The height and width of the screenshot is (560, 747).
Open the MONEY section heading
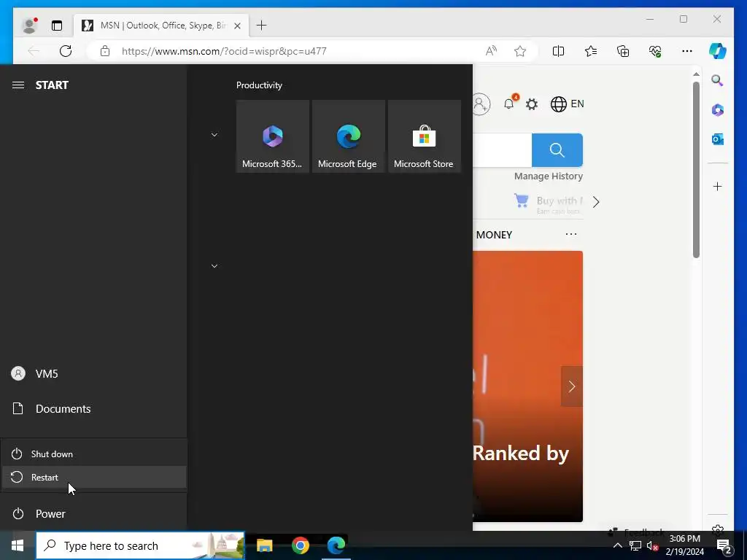(494, 235)
